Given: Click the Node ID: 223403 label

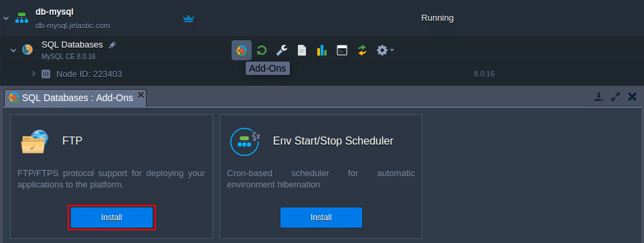Looking at the screenshot, I should (x=89, y=74).
